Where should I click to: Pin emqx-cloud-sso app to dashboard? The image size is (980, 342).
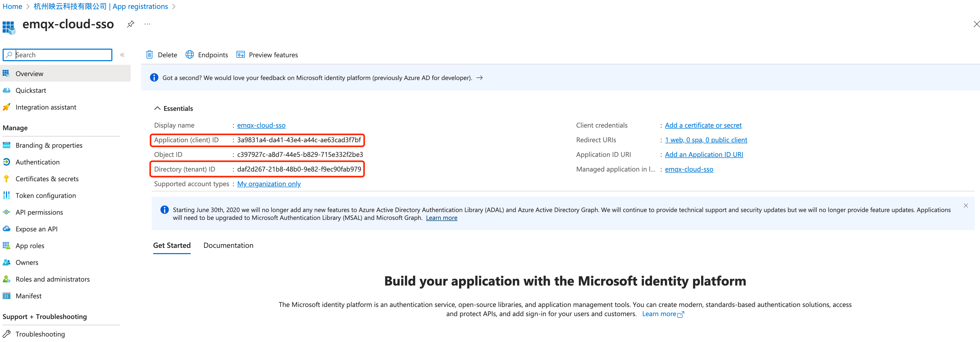tap(130, 24)
